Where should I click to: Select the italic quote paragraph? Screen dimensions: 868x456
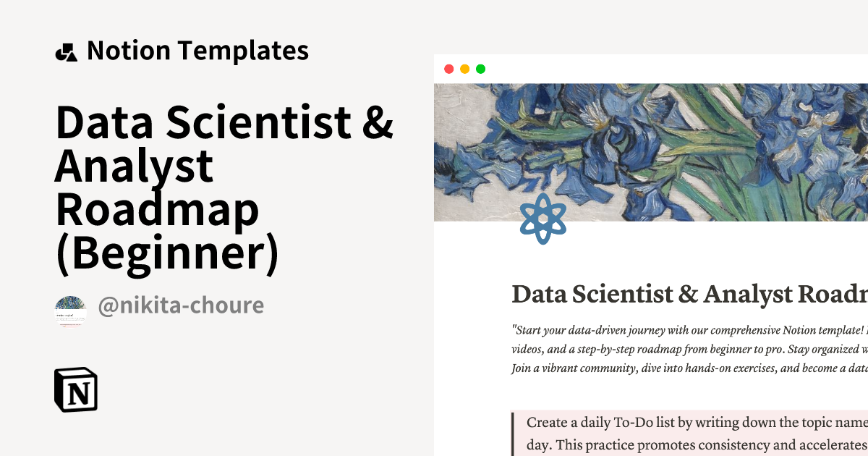(687, 347)
